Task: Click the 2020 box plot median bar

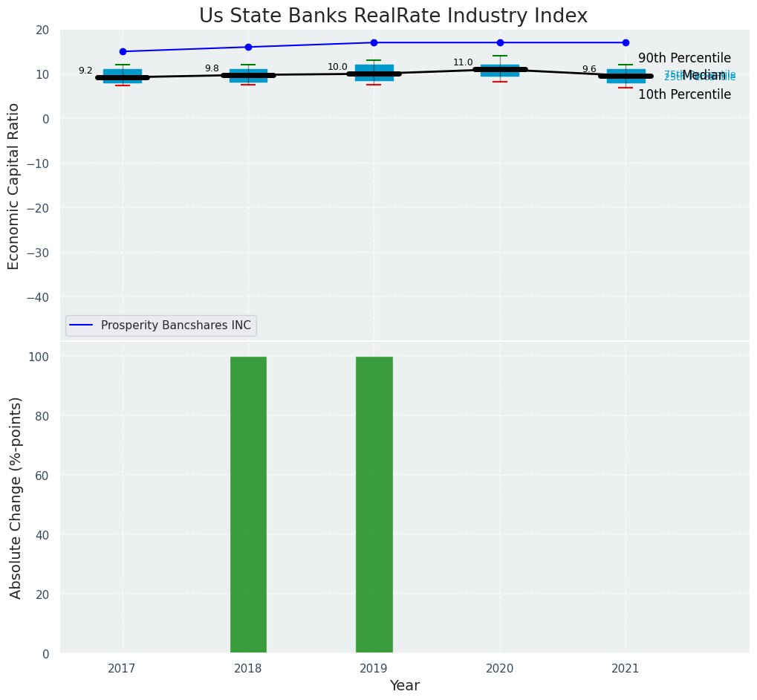Action: tap(500, 69)
